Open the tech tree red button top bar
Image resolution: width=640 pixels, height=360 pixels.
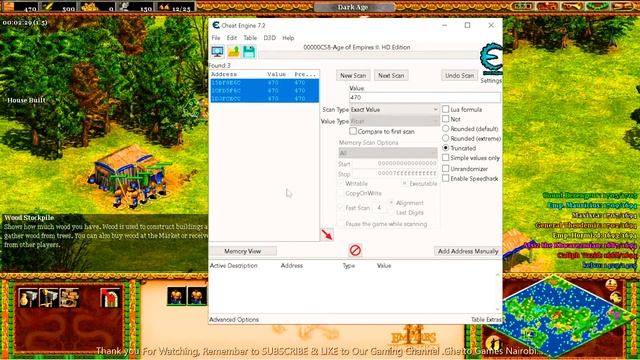pos(547,7)
